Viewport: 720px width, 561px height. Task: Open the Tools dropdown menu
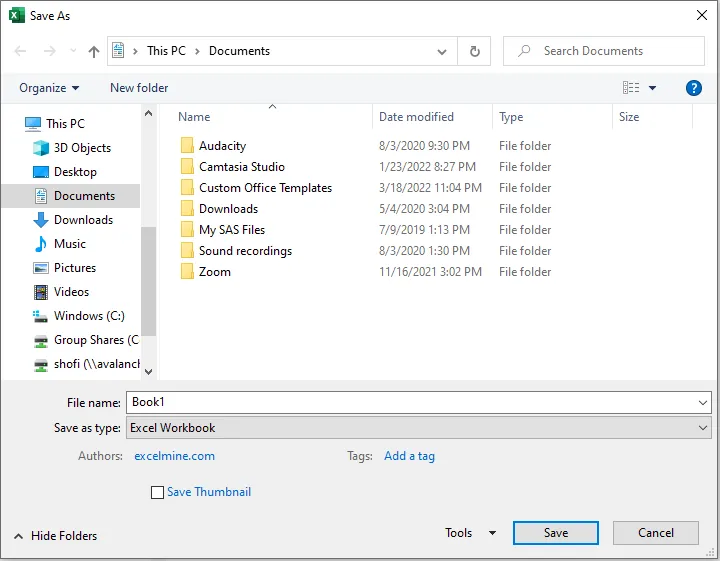471,533
